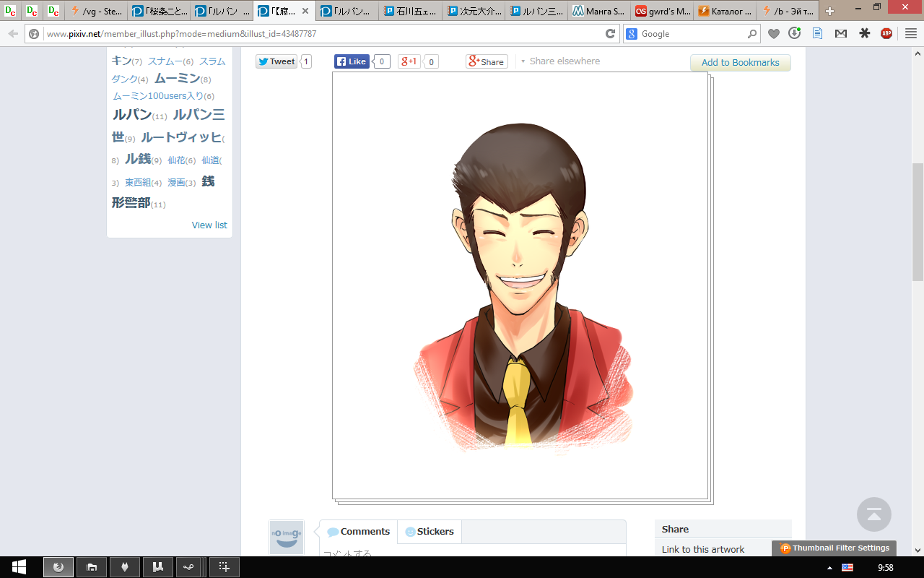Image resolution: width=924 pixels, height=578 pixels.
Task: Open bookmarks via the heart toolbar icon
Action: click(x=773, y=33)
